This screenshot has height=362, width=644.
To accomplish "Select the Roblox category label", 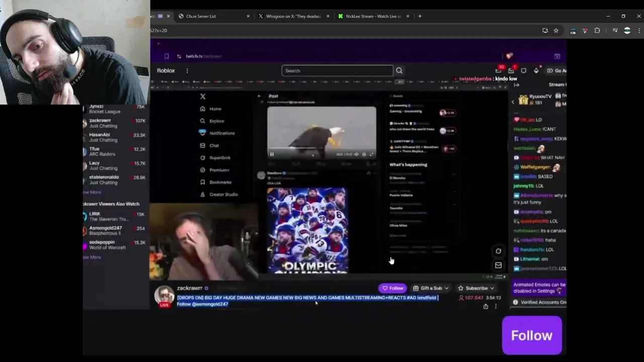I will tap(166, 71).
